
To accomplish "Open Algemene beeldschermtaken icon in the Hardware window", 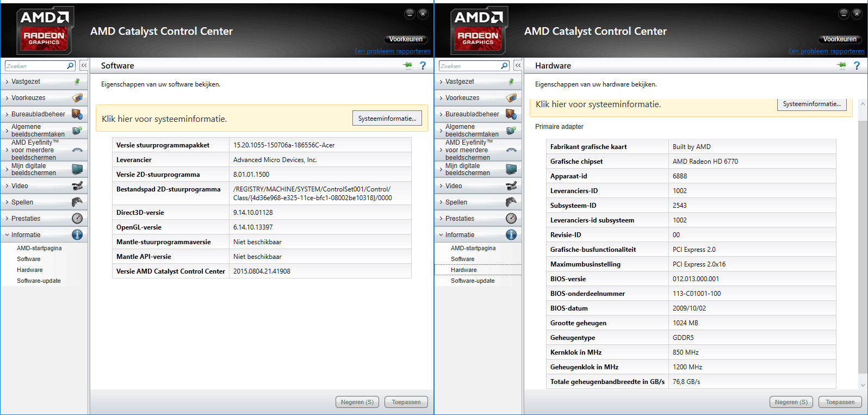I will pyautogui.click(x=511, y=131).
